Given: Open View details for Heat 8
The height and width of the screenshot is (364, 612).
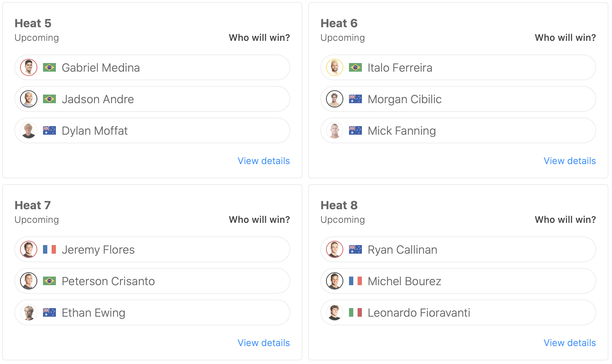Looking at the screenshot, I should tap(569, 343).
